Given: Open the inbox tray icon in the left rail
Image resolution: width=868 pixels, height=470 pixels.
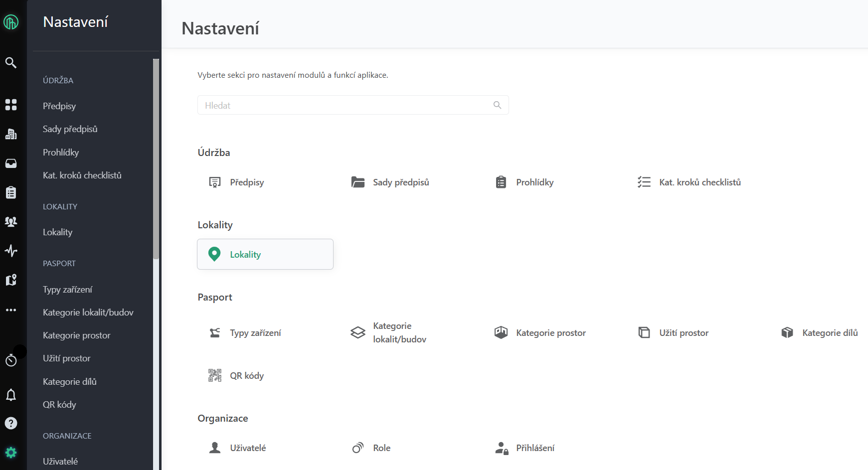Looking at the screenshot, I should coord(11,163).
